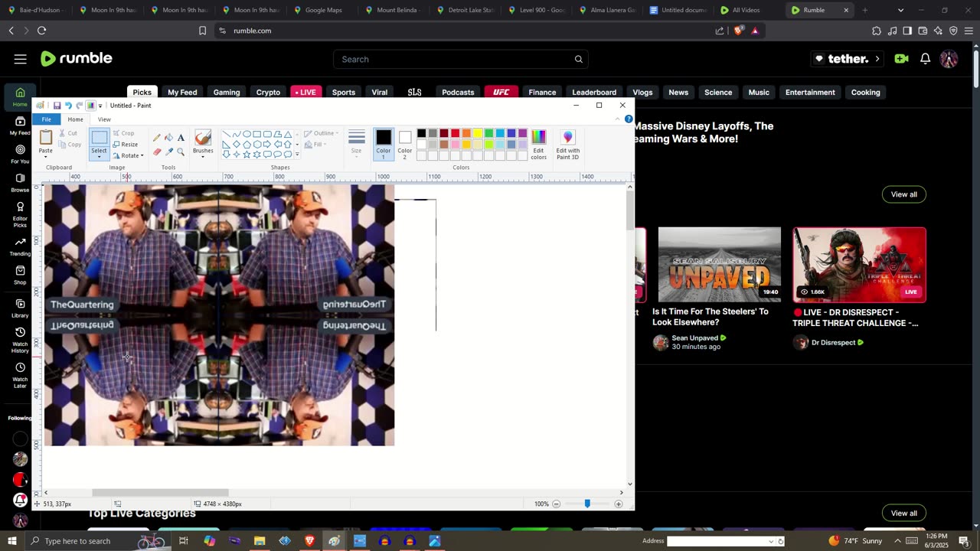The width and height of the screenshot is (980, 551).
Task: Activate the Color picker eyedropper tool
Action: pos(168,152)
